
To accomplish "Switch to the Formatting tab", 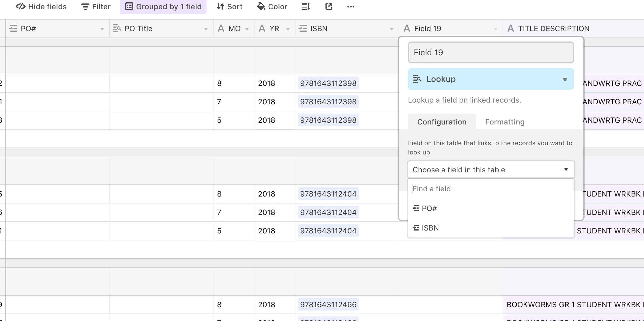I will 505,122.
